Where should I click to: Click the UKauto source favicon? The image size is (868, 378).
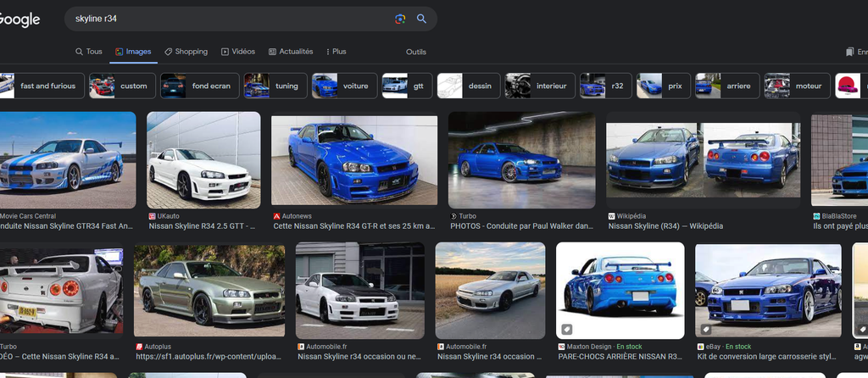coord(152,216)
